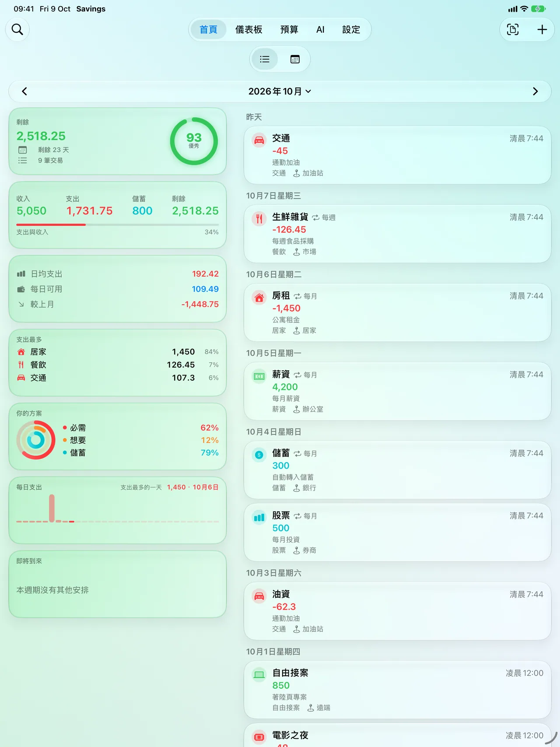Screen dimensions: 560x747
Task: Click the red car icon of 交通 entry
Action: click(x=259, y=140)
